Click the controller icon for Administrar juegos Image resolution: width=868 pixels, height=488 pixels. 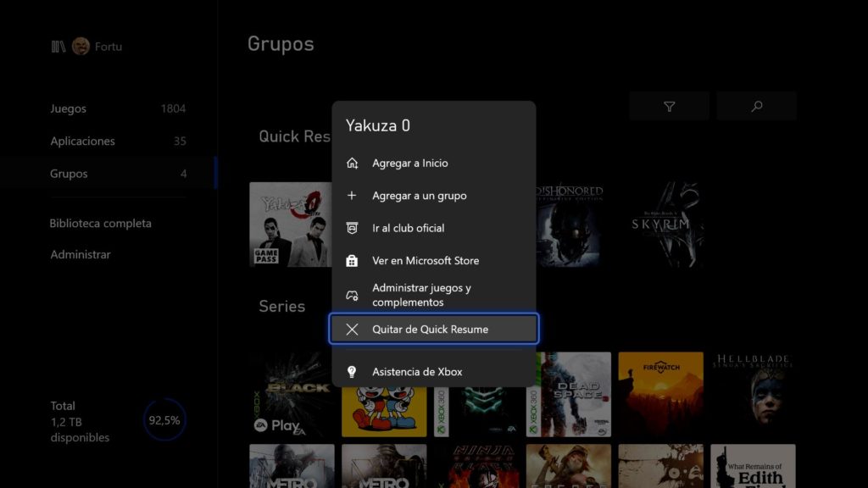(x=352, y=296)
